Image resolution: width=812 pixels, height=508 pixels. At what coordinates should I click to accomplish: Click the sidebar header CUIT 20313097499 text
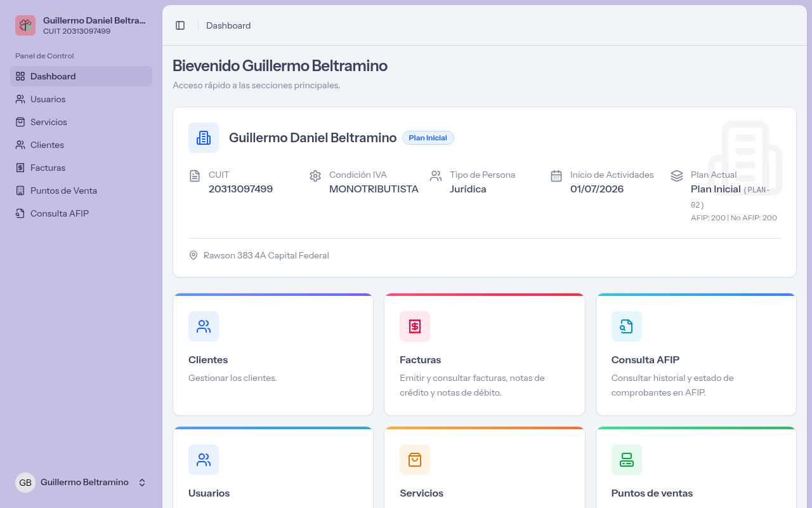point(77,31)
